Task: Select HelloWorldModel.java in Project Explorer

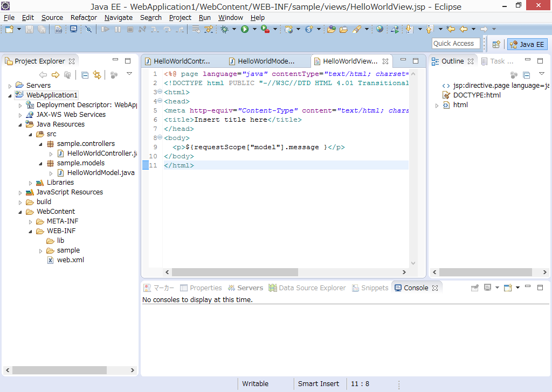Action: (x=96, y=173)
